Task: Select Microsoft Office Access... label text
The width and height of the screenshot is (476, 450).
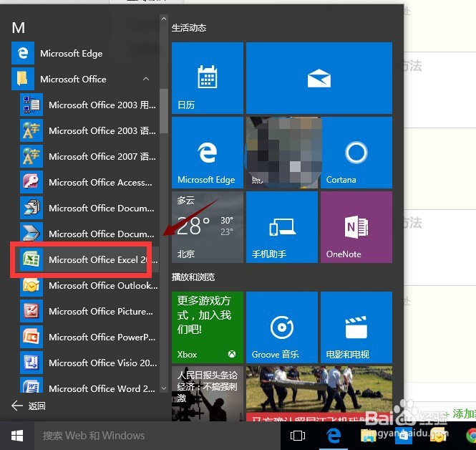Action: coord(100,182)
